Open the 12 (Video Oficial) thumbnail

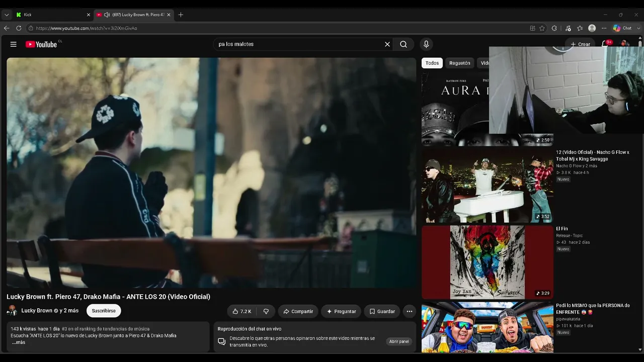(488, 185)
